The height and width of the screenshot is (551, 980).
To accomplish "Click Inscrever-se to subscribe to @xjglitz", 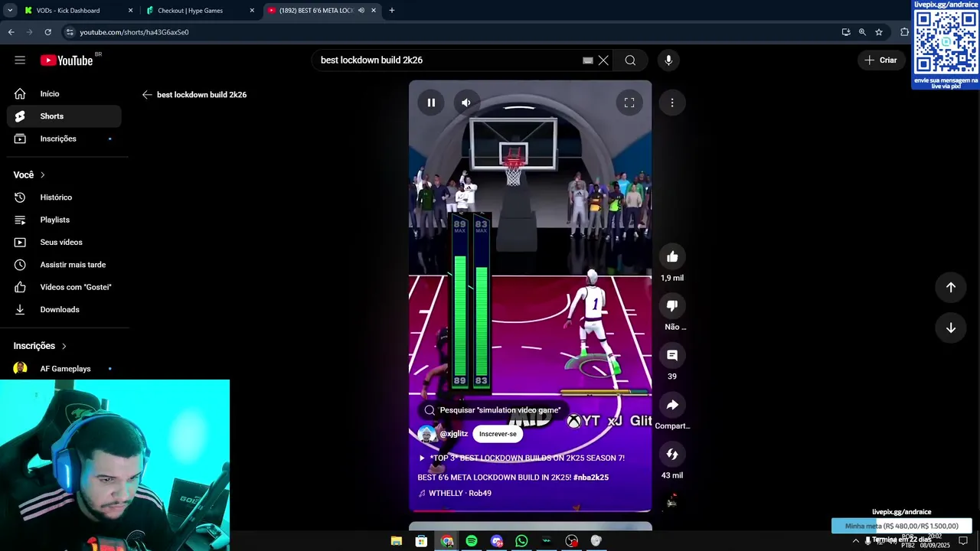I will 498,434.
